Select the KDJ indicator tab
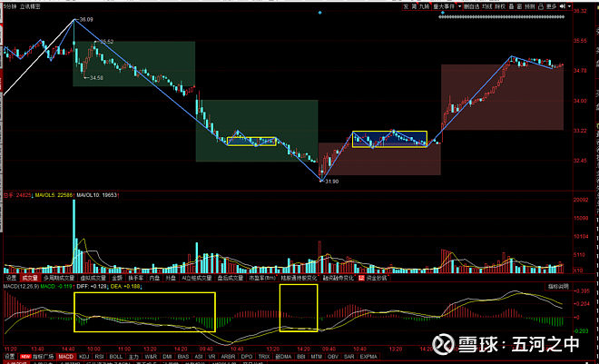The height and width of the screenshot is (364, 599). (83, 357)
